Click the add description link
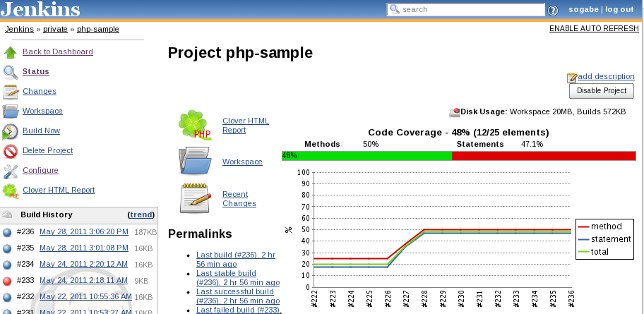644x314 pixels. click(606, 76)
